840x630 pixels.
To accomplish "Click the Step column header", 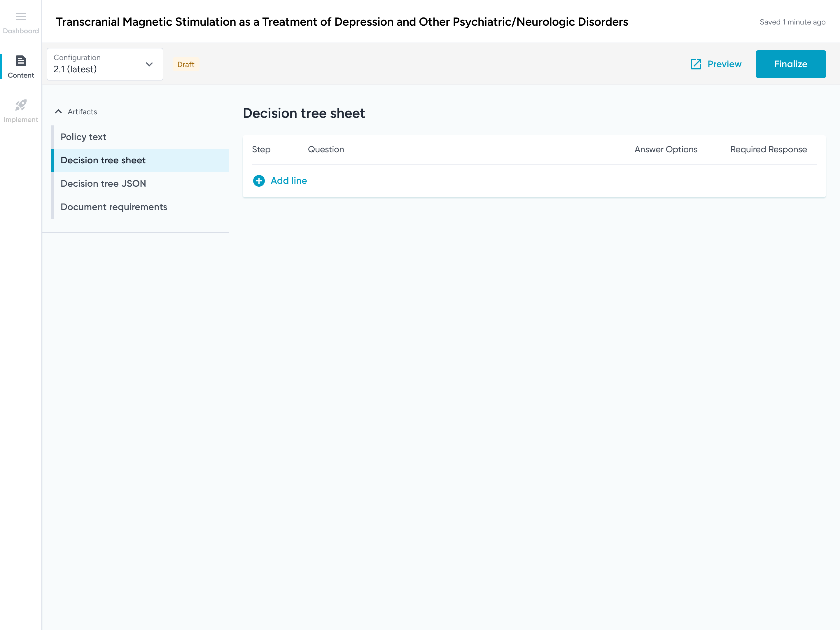I will pyautogui.click(x=261, y=150).
